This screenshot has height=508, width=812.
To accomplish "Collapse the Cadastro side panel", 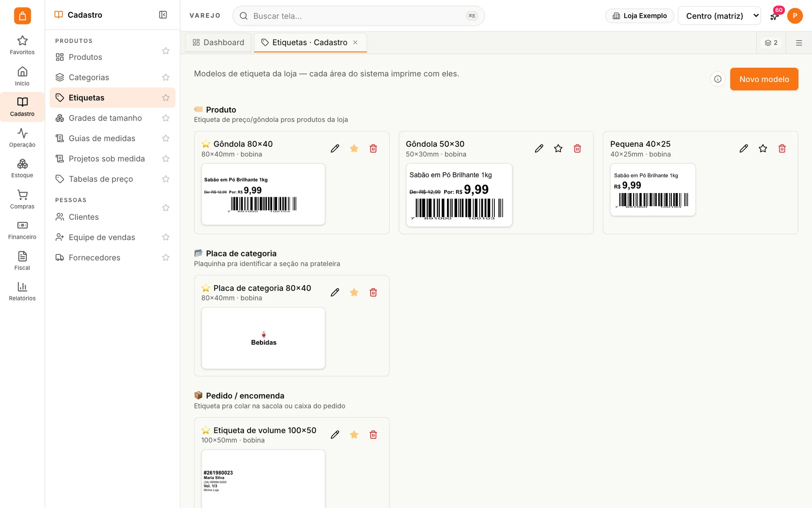I will (163, 15).
